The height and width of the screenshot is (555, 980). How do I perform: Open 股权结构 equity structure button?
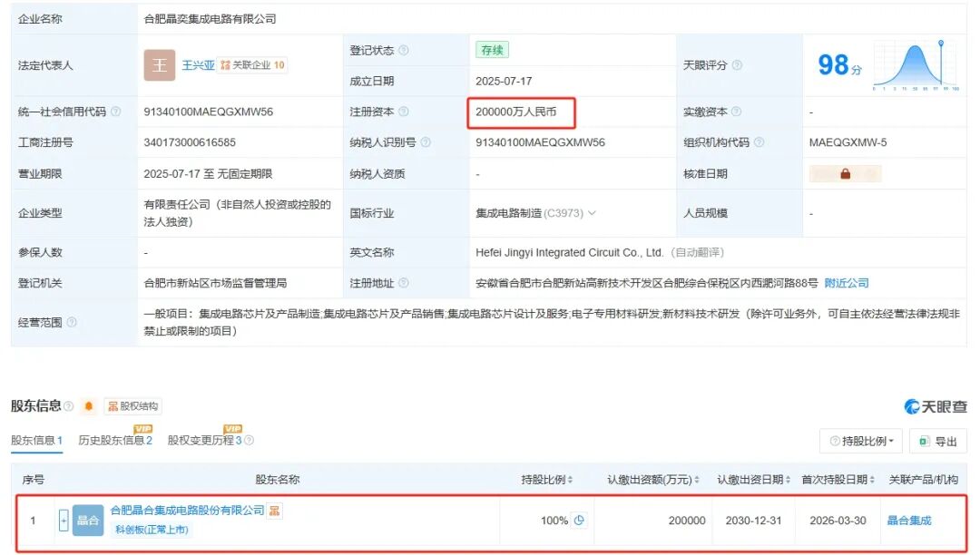(132, 406)
